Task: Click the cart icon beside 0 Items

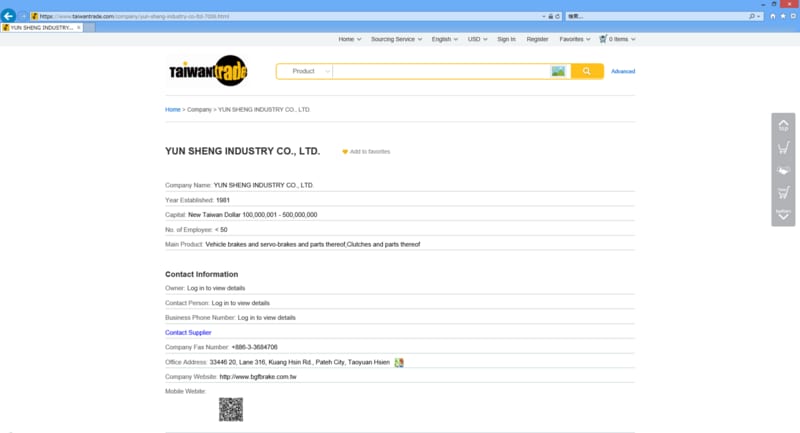Action: click(603, 39)
